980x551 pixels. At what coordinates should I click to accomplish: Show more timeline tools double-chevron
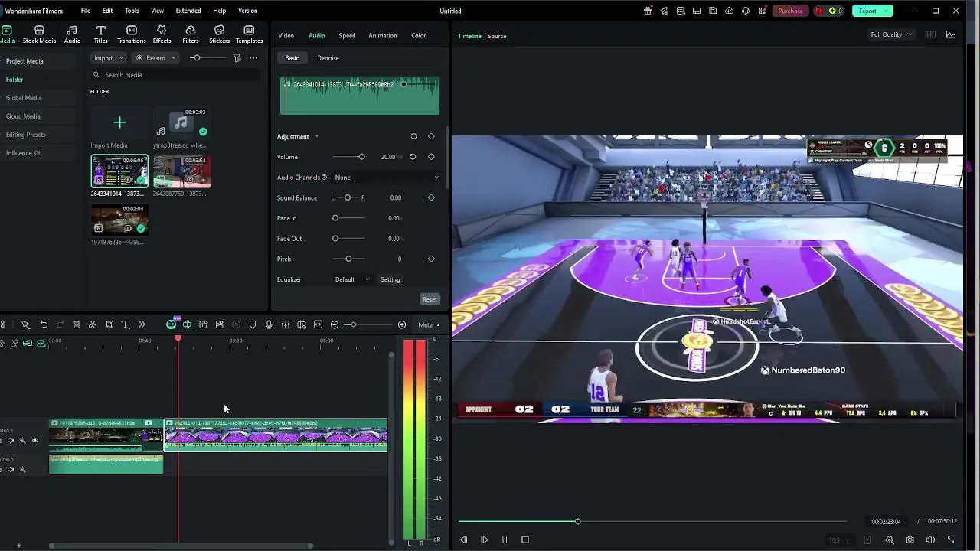(142, 324)
